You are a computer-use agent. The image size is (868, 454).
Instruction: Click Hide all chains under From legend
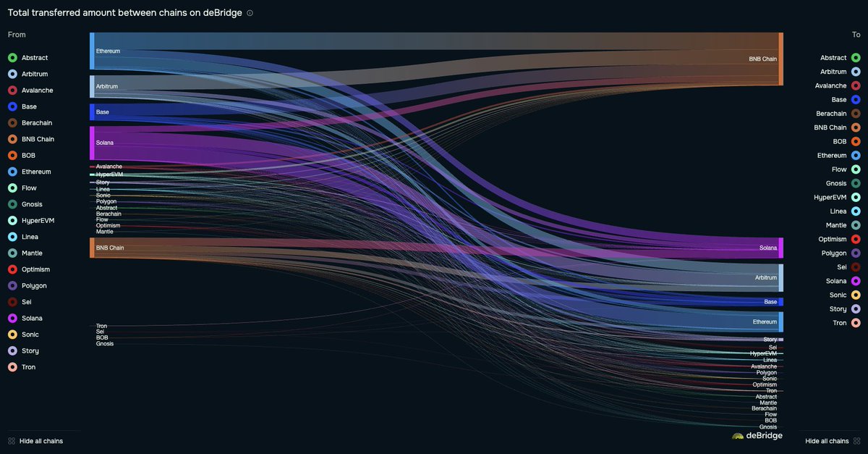[35, 441]
